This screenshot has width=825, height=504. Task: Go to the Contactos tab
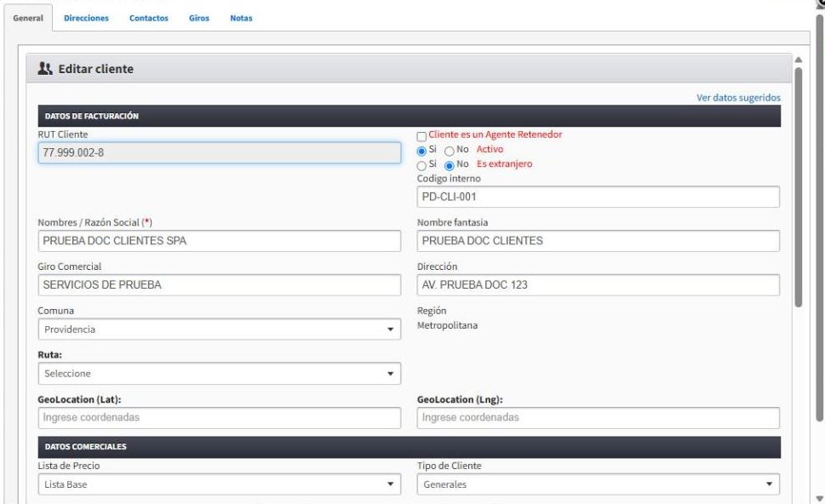149,18
